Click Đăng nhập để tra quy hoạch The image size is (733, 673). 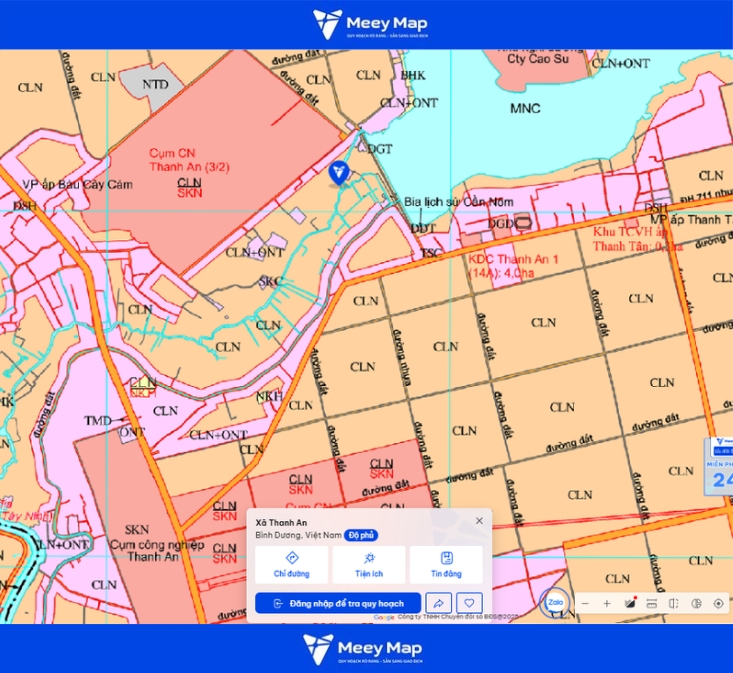[338, 603]
